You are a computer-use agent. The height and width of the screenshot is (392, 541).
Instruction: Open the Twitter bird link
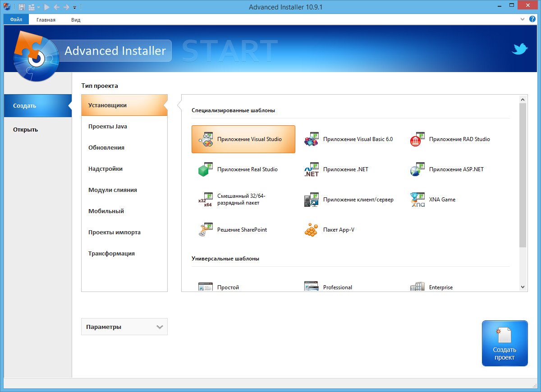tap(519, 49)
